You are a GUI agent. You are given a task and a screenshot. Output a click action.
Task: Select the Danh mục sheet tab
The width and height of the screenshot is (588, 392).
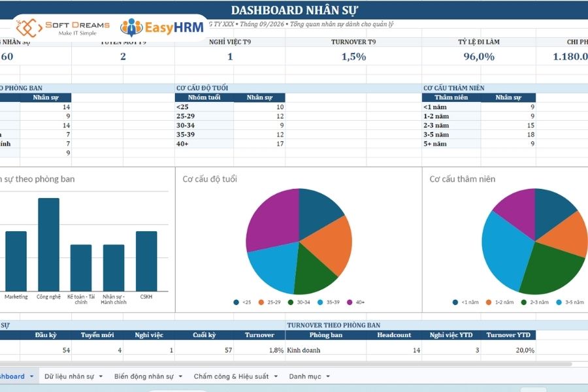(x=305, y=376)
